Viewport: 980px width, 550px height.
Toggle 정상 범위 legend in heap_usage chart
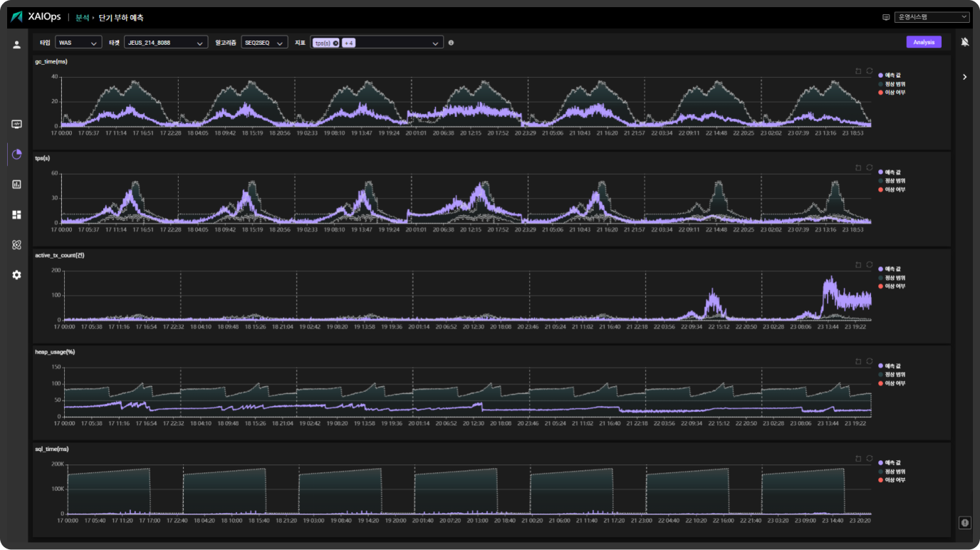(x=892, y=374)
